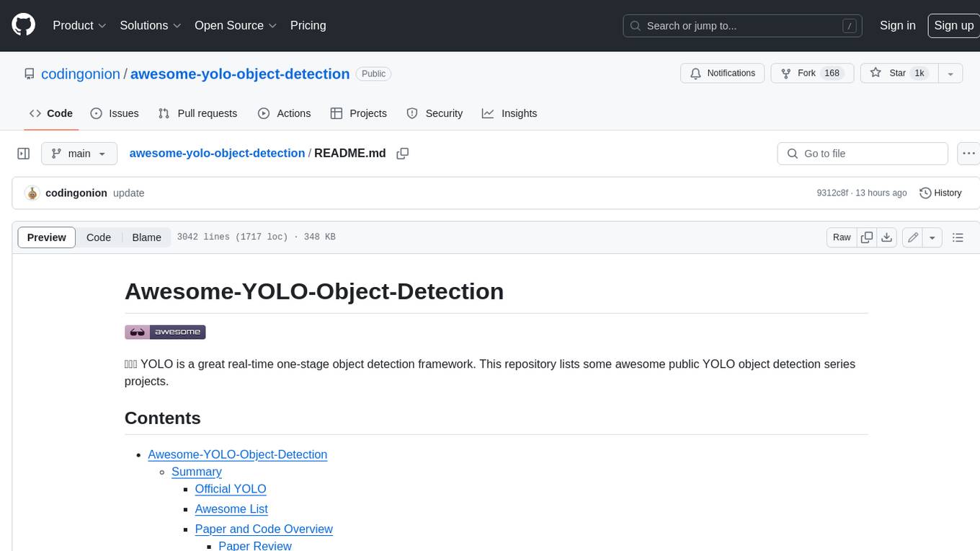Expand the Open Source menu
The image size is (980, 551).
236,25
